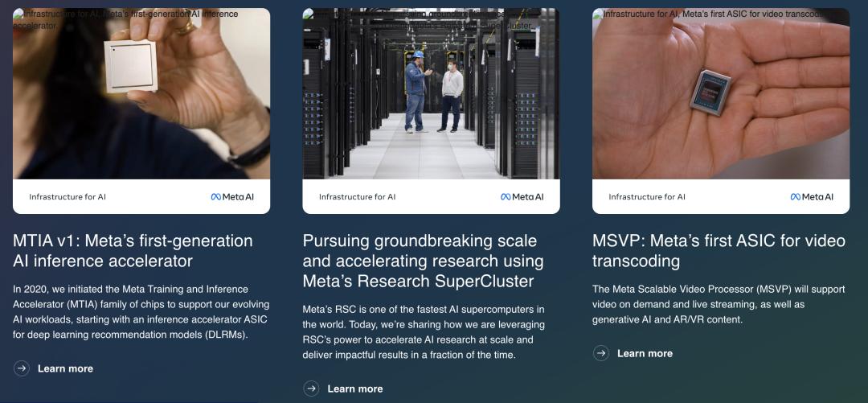Image resolution: width=868 pixels, height=403 pixels.
Task: Open the MSVP first ASIC headline
Action: (x=719, y=250)
